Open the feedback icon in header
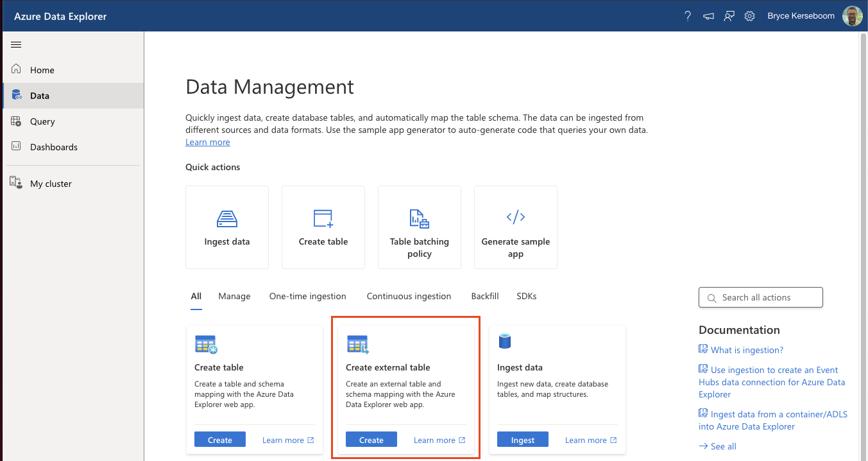 (729, 16)
